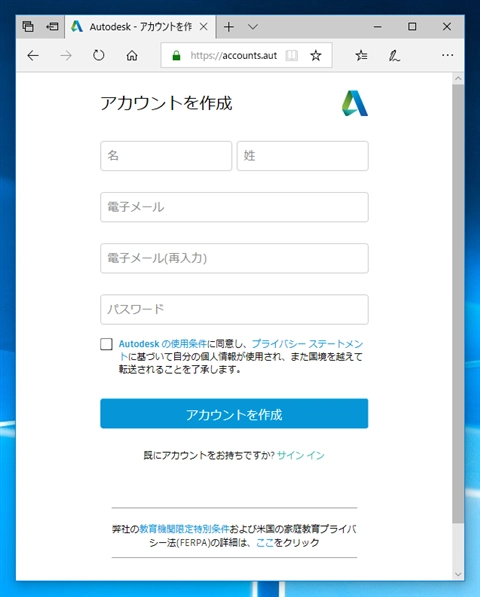Show tab previews chevron

coord(253,27)
